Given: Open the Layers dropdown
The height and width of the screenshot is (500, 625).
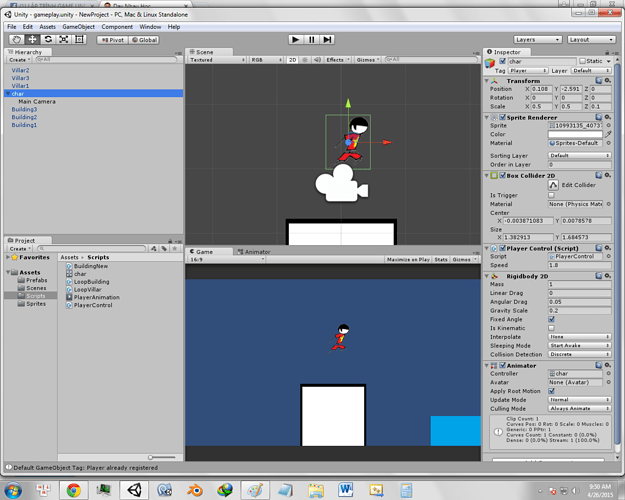Looking at the screenshot, I should [537, 40].
